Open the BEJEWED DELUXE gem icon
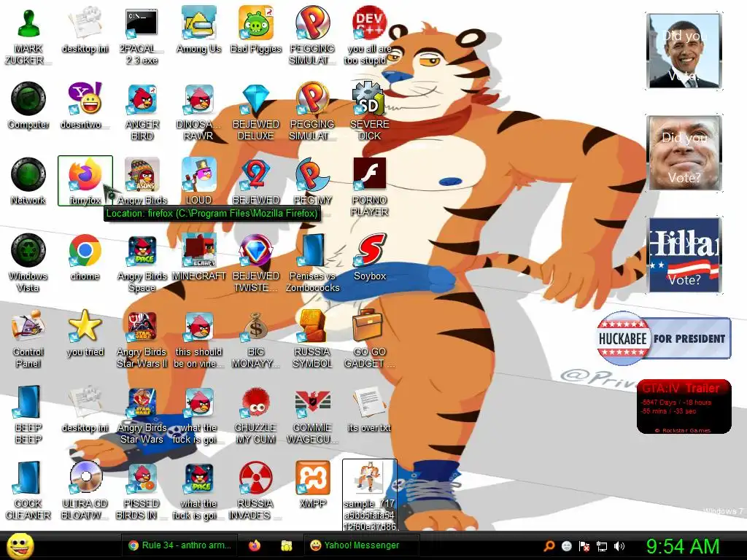747x560 pixels. [256, 99]
